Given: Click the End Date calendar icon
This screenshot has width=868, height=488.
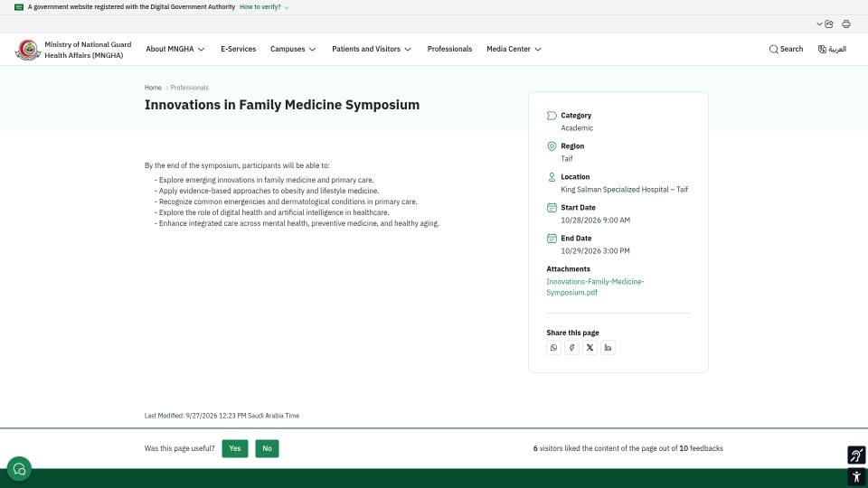Looking at the screenshot, I should [552, 239].
